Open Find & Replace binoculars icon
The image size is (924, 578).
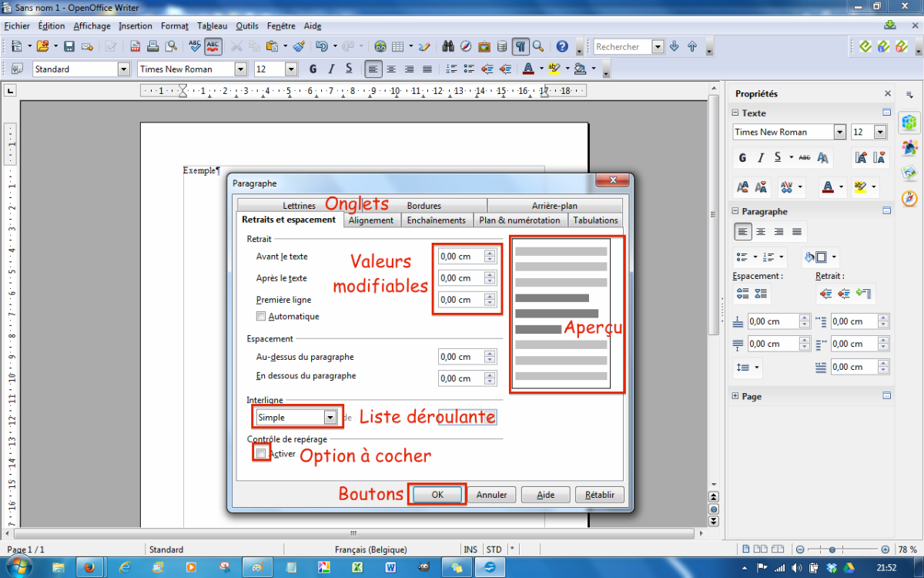[447, 47]
